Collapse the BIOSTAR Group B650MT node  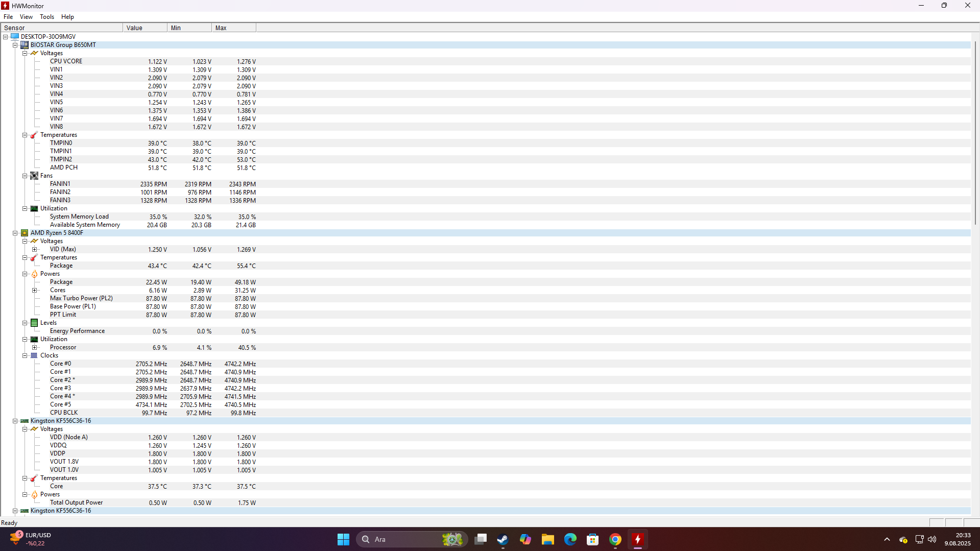15,45
